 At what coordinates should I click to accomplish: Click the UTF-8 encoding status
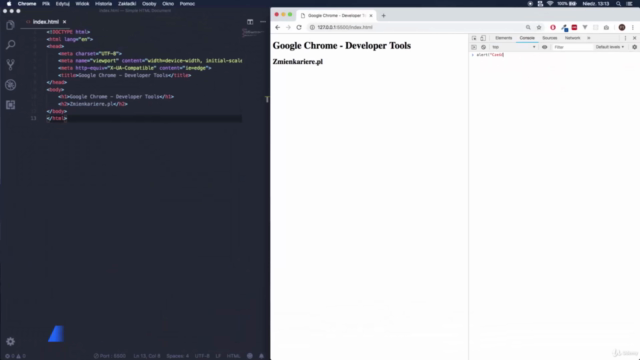tap(202, 356)
